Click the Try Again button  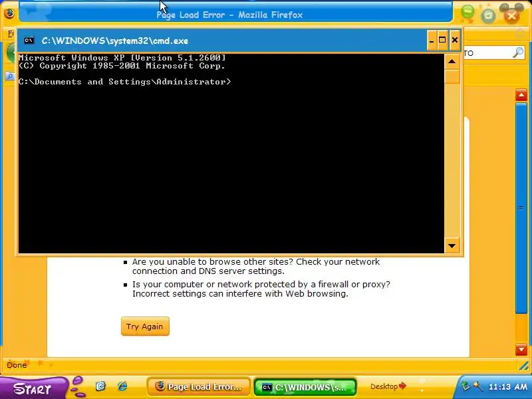pyautogui.click(x=145, y=327)
